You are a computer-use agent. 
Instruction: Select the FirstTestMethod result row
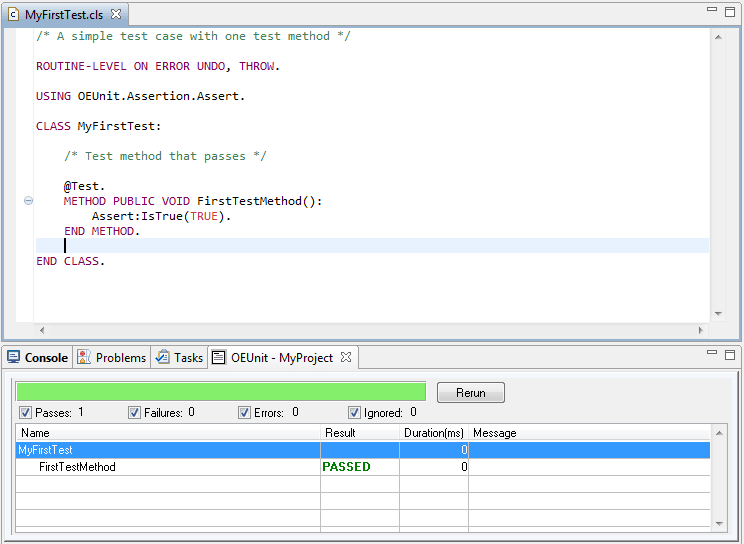coord(363,467)
